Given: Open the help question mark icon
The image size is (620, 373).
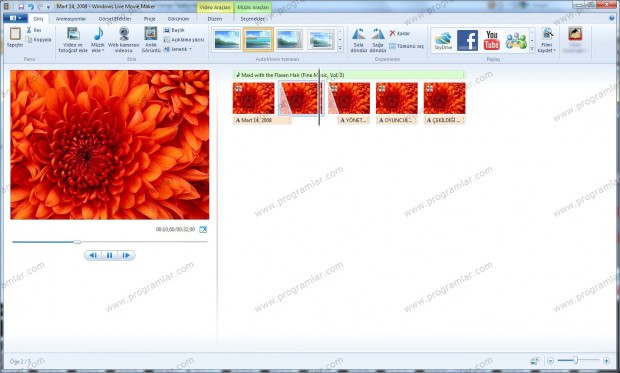Looking at the screenshot, I should coord(612,18).
